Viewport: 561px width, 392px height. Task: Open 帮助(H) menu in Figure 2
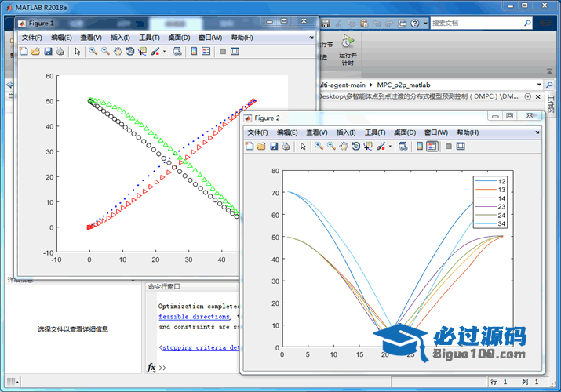coord(468,132)
